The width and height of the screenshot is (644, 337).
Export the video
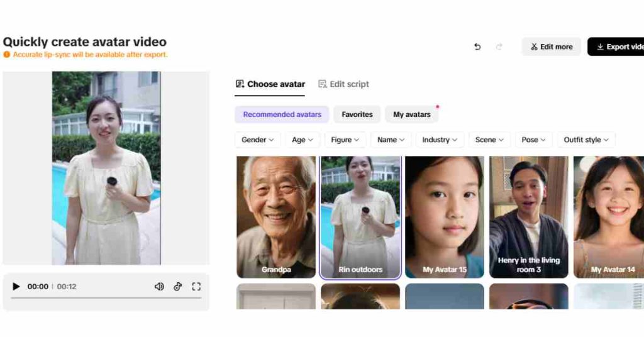click(616, 47)
